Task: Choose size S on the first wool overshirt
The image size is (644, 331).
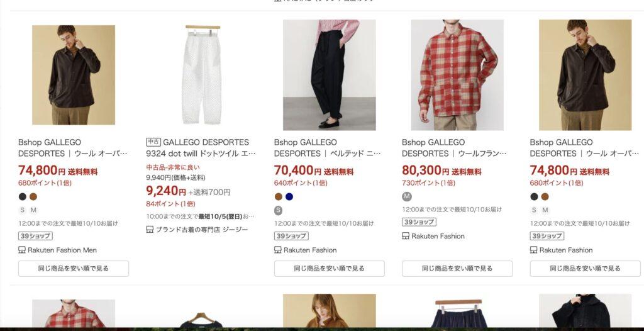Action: 22,210
